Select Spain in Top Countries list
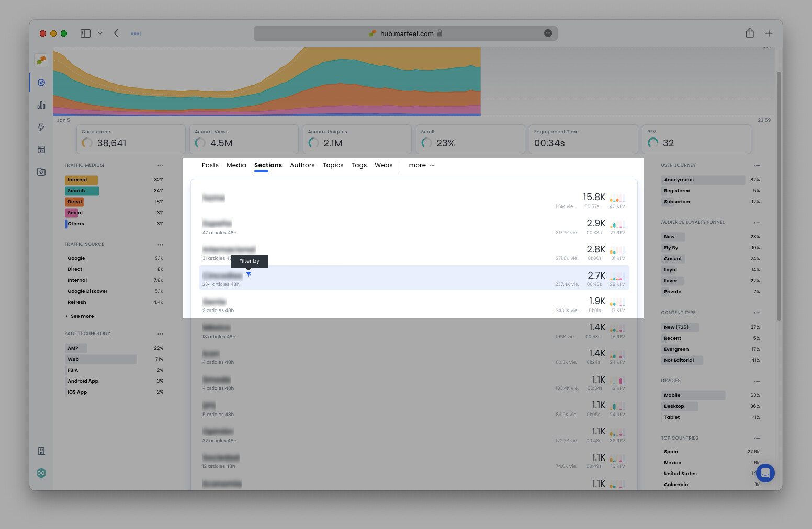This screenshot has width=812, height=529. (x=670, y=451)
